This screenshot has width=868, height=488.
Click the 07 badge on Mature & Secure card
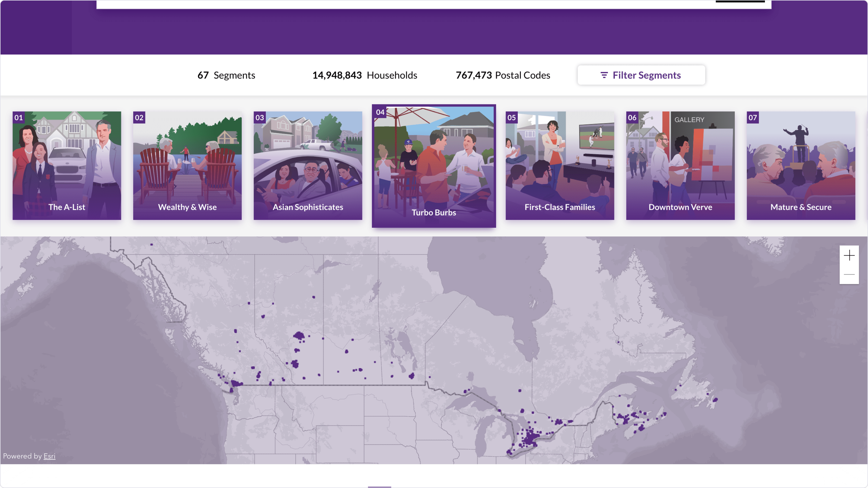752,118
